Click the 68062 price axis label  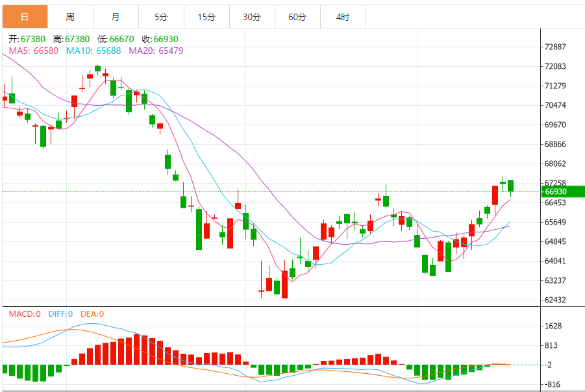555,164
